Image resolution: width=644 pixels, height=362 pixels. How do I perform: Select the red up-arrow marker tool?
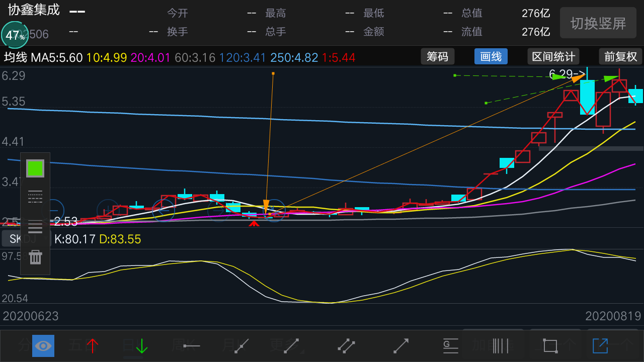(93, 345)
